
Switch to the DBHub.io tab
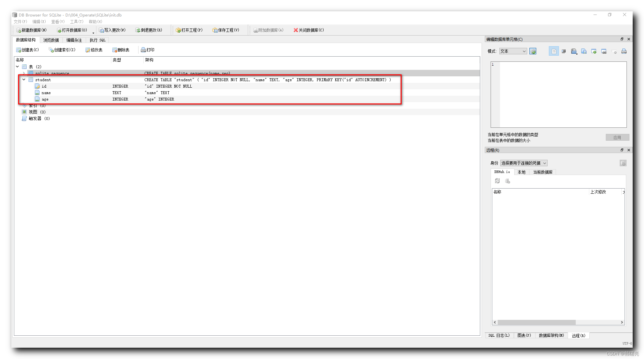(x=502, y=172)
